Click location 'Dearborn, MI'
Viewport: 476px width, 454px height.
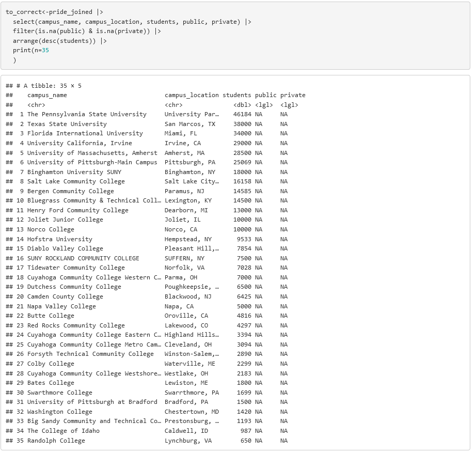click(186, 210)
